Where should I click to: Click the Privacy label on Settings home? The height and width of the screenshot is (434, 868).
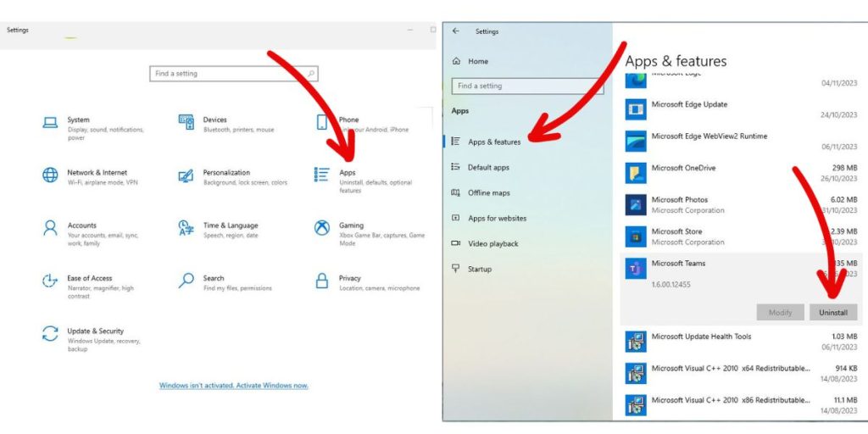350,278
